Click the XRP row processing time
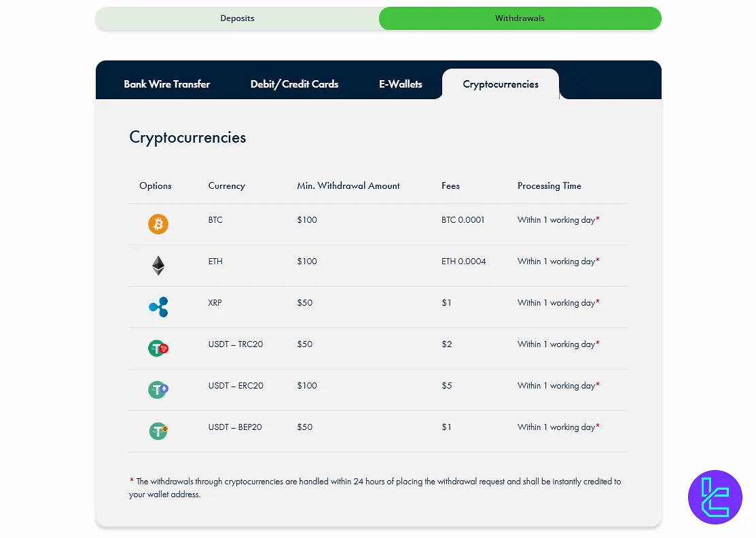 [558, 303]
